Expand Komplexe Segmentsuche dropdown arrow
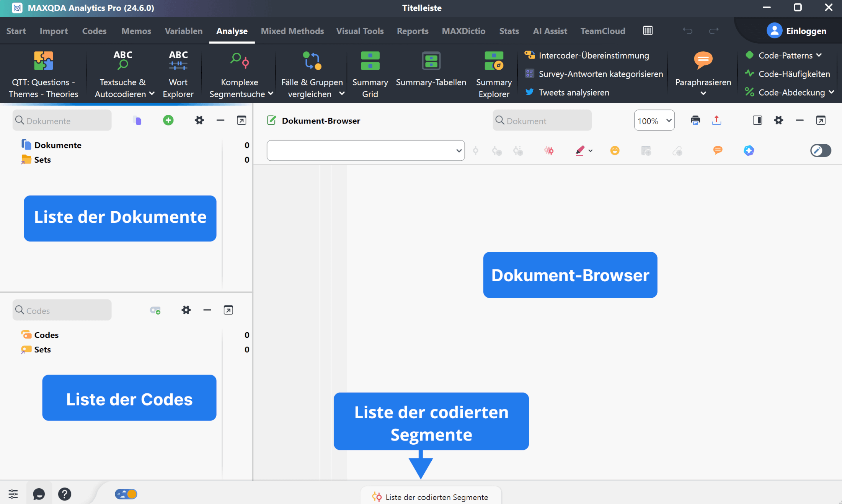 [x=271, y=93]
